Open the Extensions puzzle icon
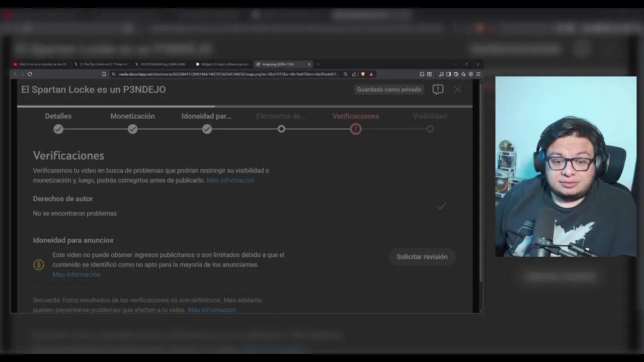This screenshot has height=362, width=644. click(422, 74)
